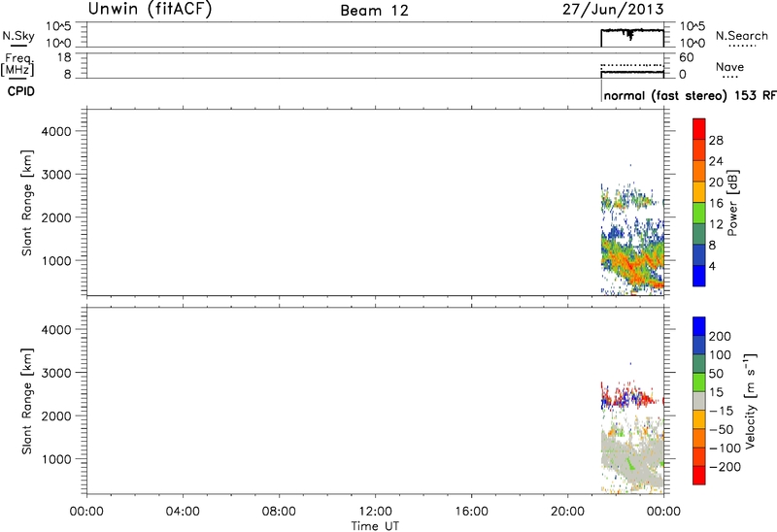Click the red swatch on Power colorbar

point(698,129)
